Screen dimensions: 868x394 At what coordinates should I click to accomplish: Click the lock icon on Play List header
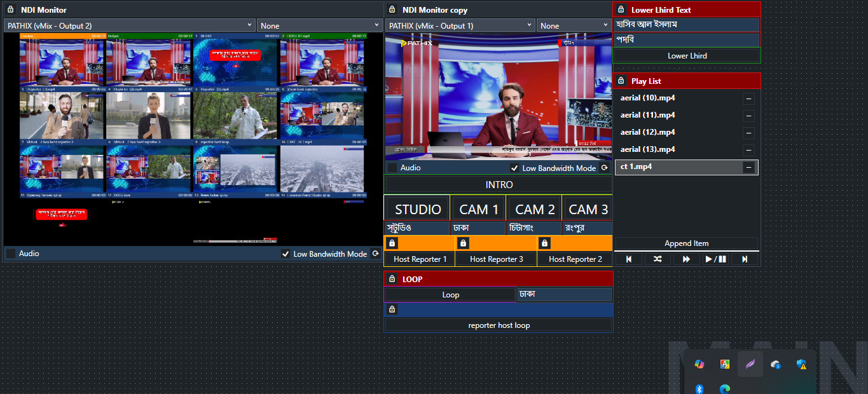[621, 81]
